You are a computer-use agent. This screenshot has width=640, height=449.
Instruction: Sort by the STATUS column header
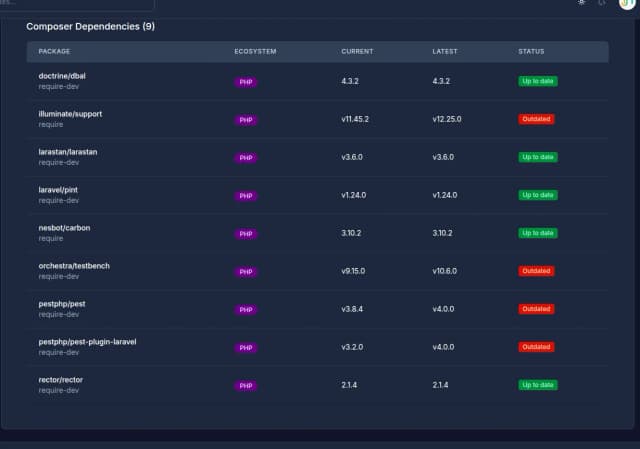tap(532, 51)
